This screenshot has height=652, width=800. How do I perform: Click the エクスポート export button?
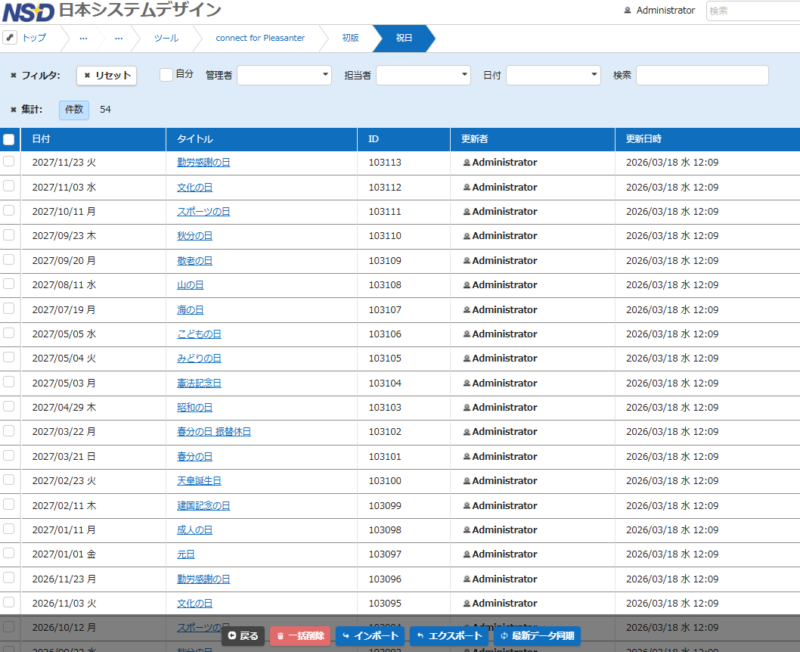448,636
